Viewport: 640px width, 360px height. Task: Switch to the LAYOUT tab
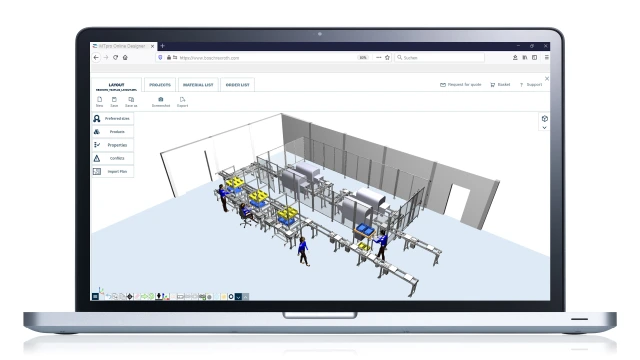click(116, 85)
